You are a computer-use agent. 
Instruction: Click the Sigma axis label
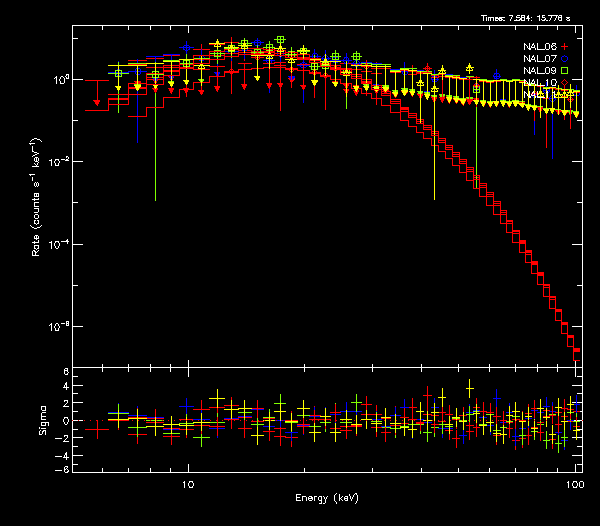tap(42, 421)
